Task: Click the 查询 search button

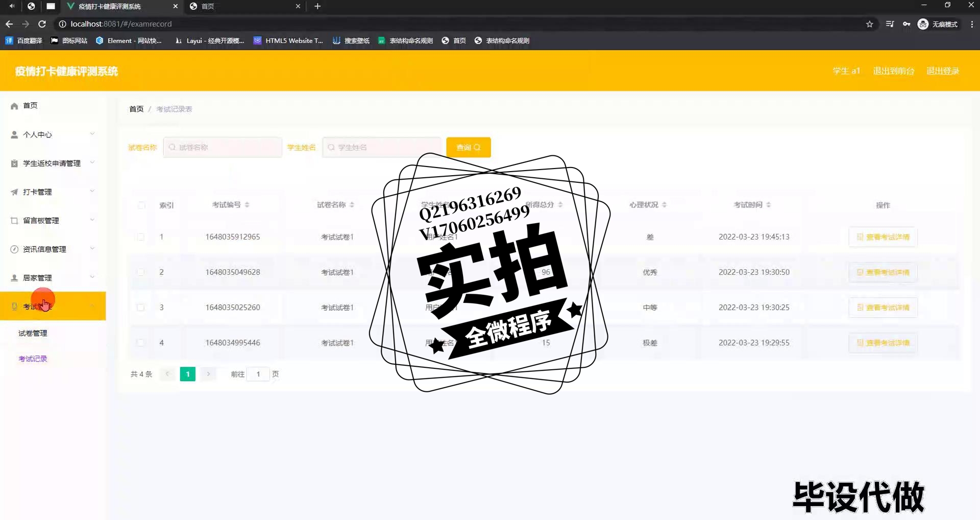Action: (x=469, y=147)
